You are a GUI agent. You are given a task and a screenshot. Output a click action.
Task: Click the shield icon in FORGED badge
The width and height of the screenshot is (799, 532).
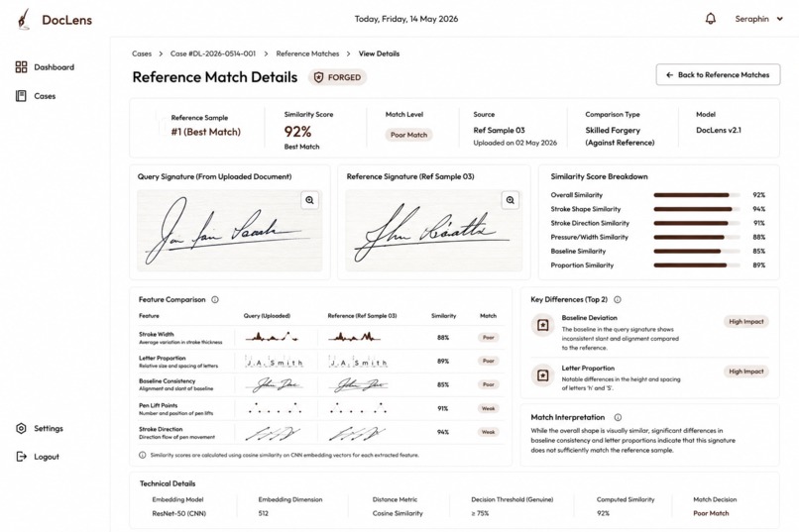tap(318, 77)
